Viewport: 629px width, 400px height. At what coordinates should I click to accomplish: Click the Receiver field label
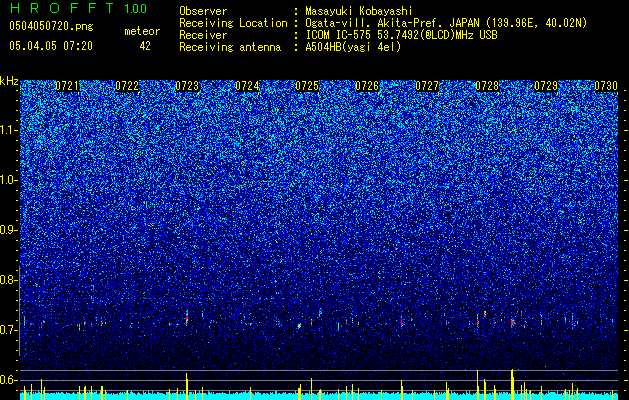(203, 35)
